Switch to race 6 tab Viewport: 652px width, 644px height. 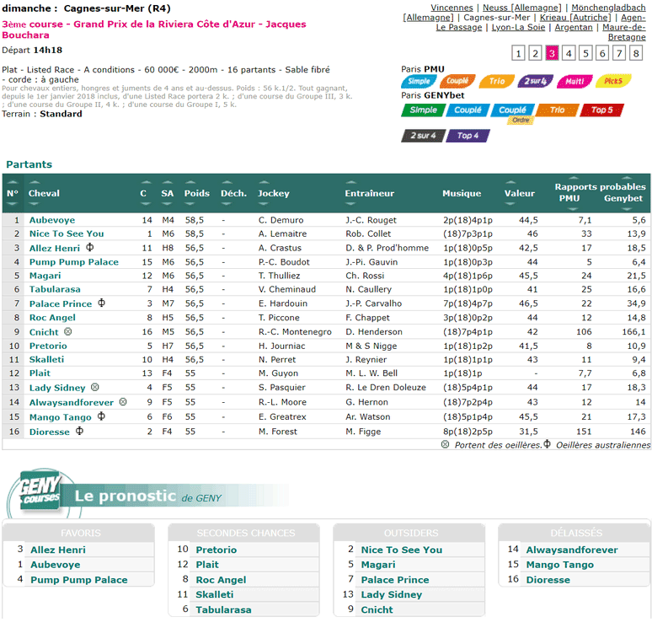pos(602,53)
